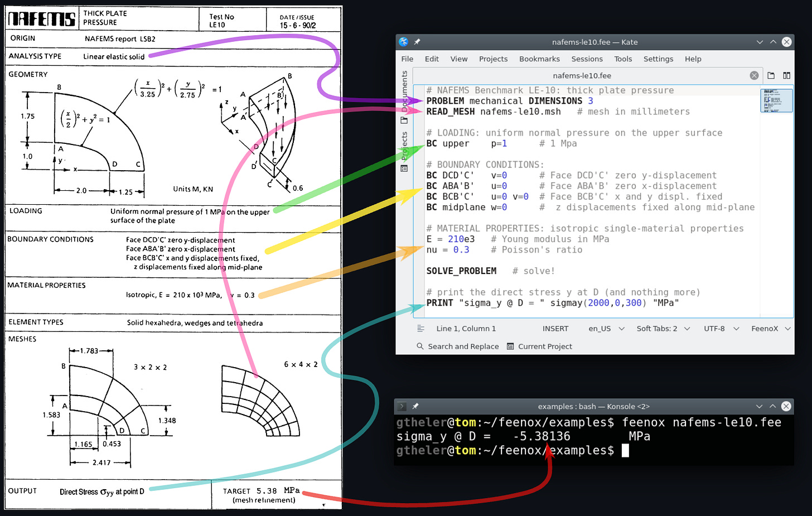
Task: Open the Search and Replace panel
Action: [x=458, y=346]
